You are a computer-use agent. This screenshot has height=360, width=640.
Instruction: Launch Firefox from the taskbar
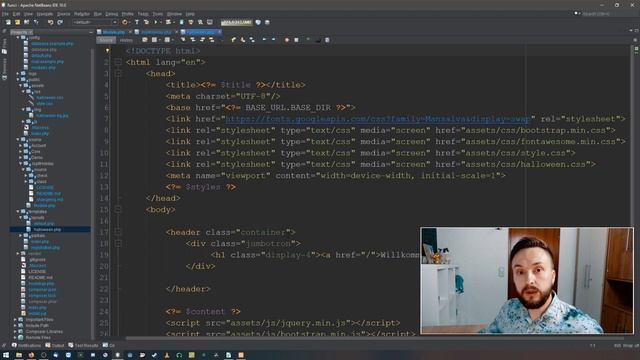tap(31, 355)
